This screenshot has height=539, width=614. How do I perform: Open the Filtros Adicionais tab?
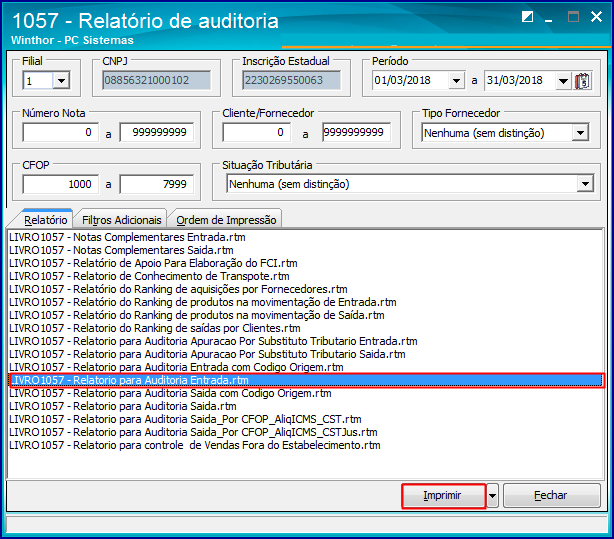[121, 220]
